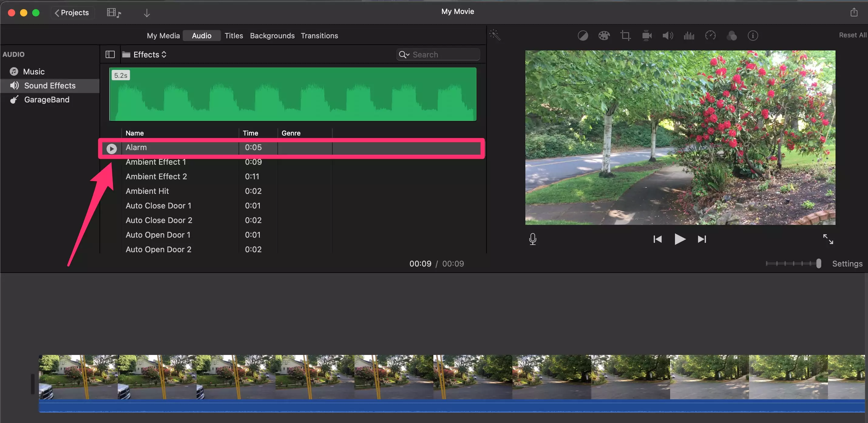This screenshot has width=868, height=423.
Task: Show clip information icon
Action: pos(753,36)
